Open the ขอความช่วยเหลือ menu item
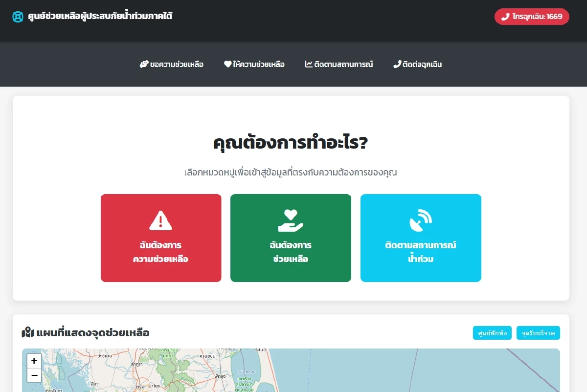 pyautogui.click(x=173, y=64)
